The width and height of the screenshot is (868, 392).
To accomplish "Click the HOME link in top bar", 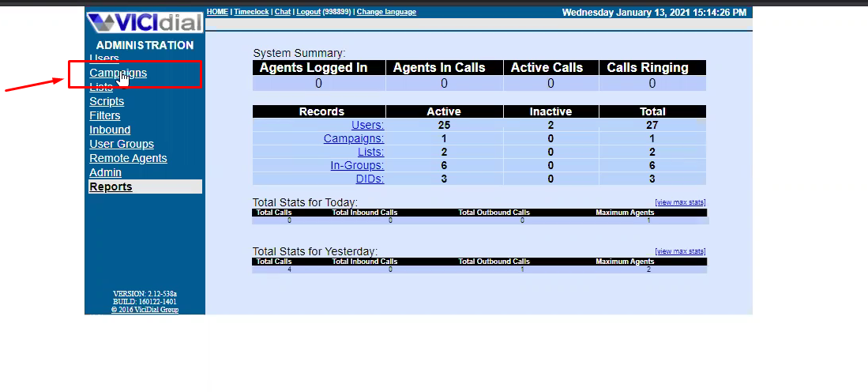I will [x=217, y=12].
